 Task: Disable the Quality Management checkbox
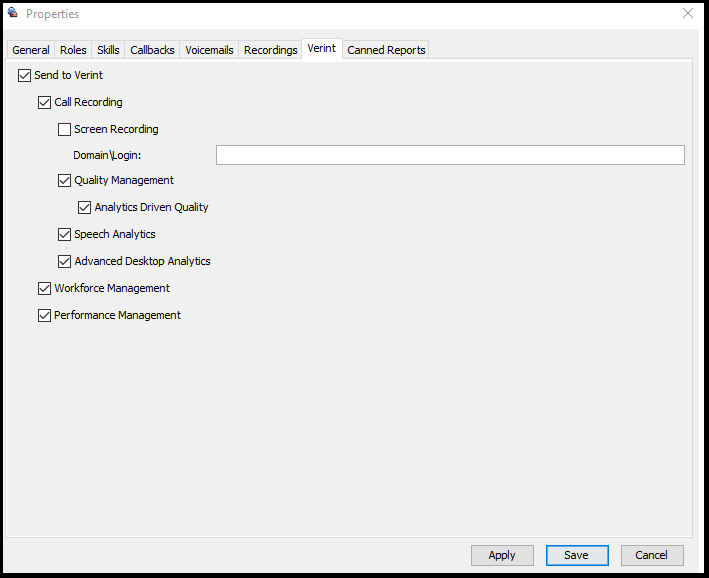tap(64, 181)
